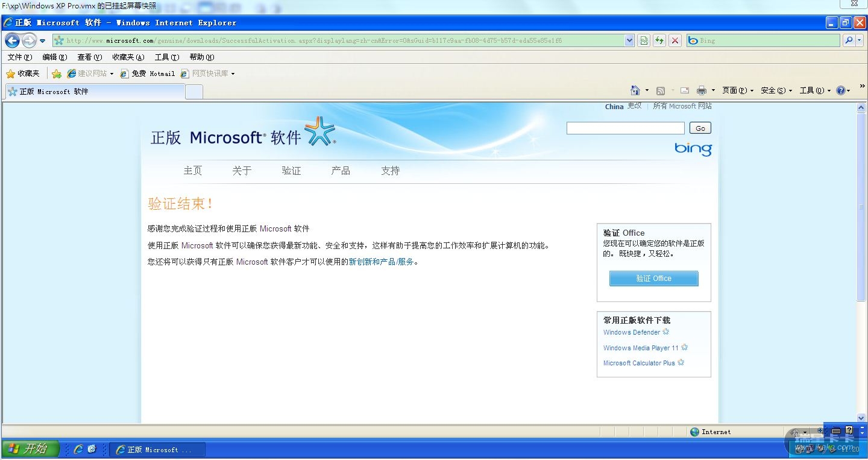Open the 安全(S) command bar menu
Viewport: 868px width, 460px height.
(x=776, y=90)
